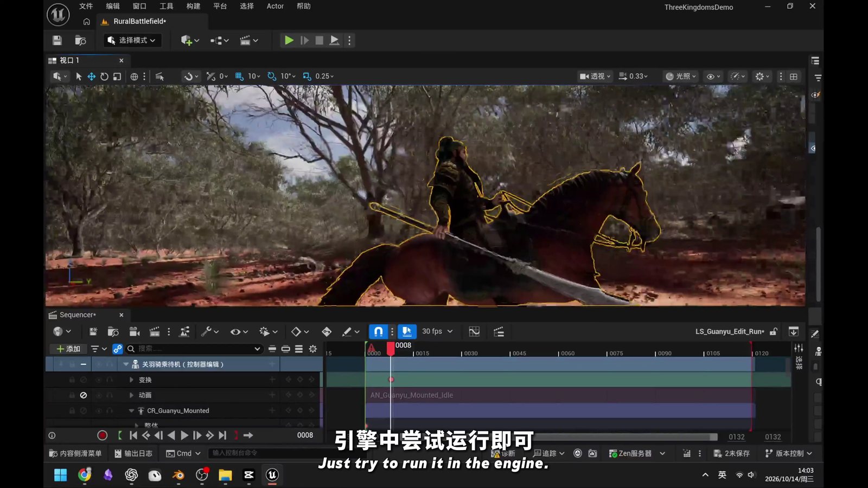Screen dimensions: 868x488
Task: Start Play in Editor green arrow
Action: 289,40
